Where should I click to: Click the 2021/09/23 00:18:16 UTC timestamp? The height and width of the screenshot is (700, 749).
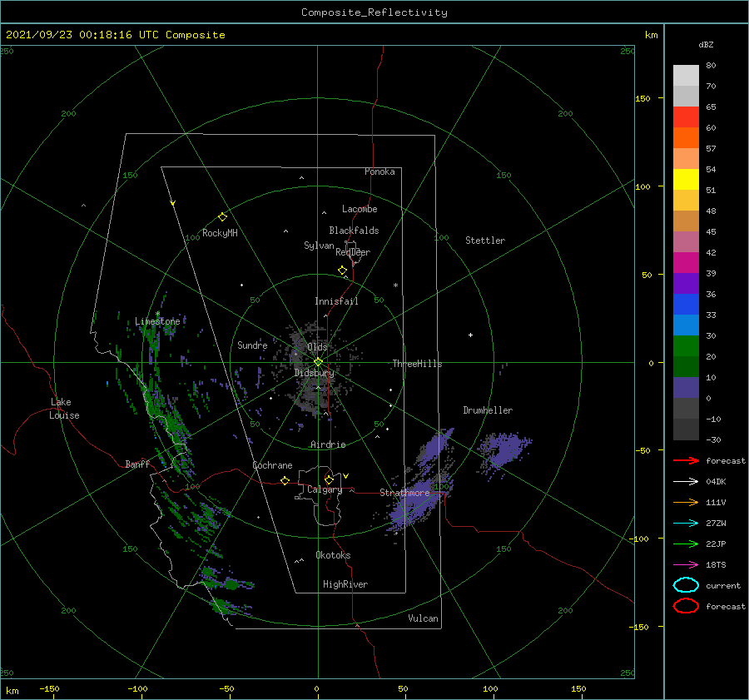coord(82,35)
